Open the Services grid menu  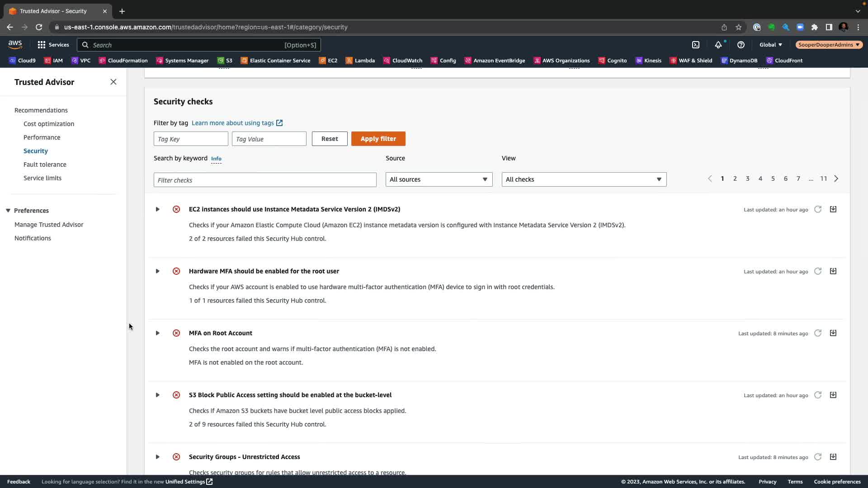42,45
